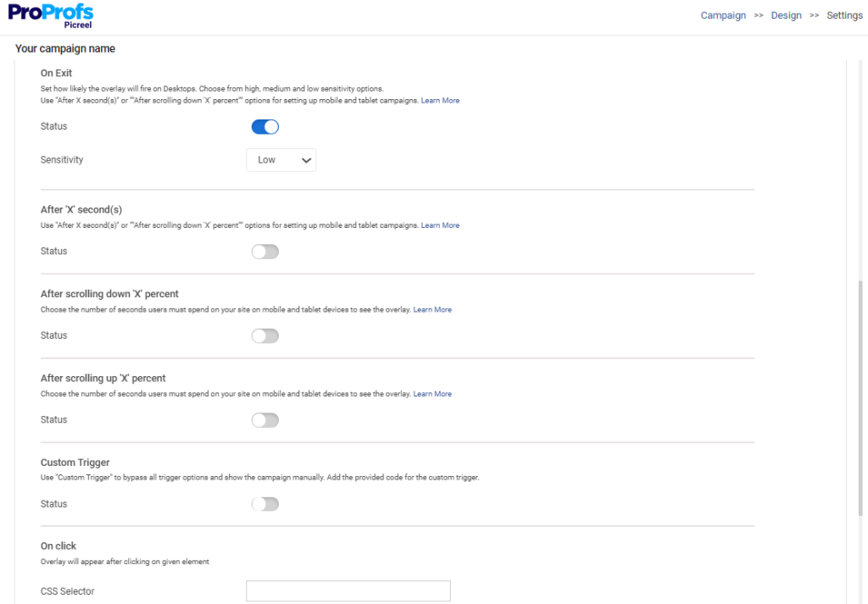Viewport: 868px width, 604px height.
Task: Open Learn More link under On Exit
Action: (x=440, y=101)
